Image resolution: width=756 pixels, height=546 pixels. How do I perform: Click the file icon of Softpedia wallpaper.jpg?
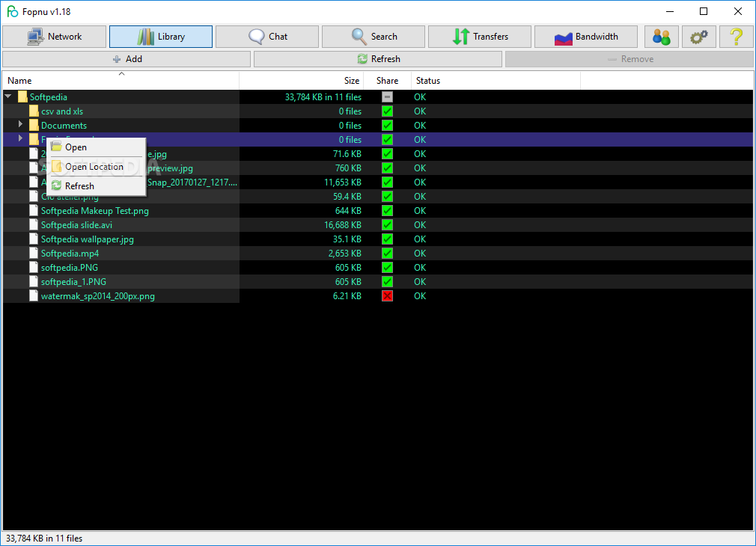tap(34, 239)
